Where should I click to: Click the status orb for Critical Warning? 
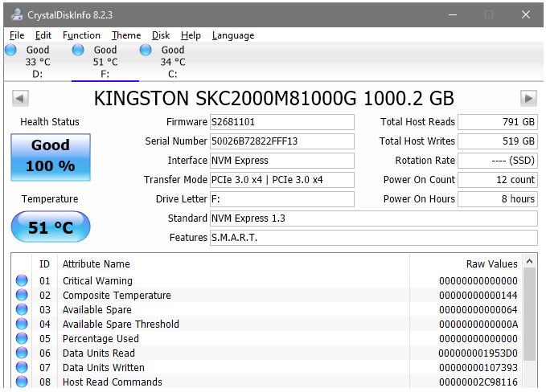point(22,280)
